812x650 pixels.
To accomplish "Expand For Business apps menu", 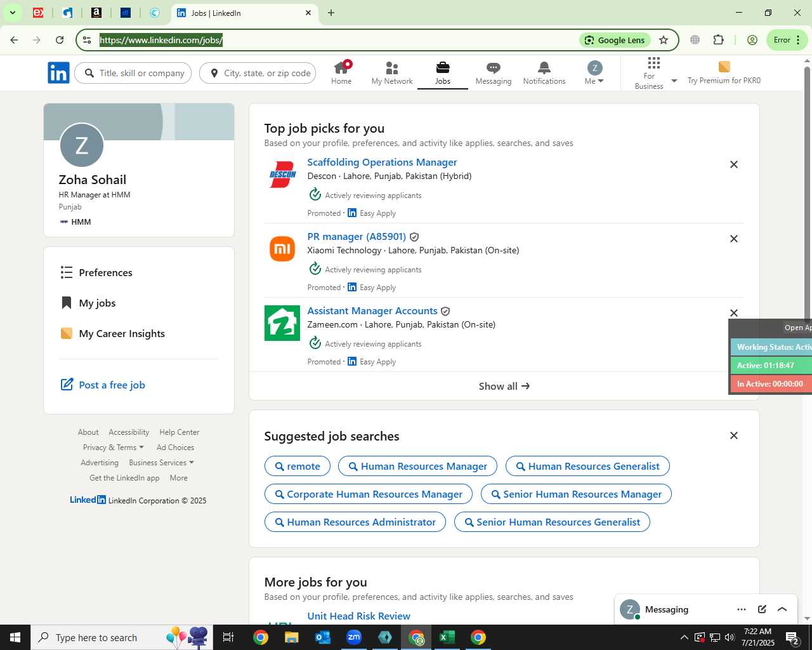I will [x=654, y=72].
